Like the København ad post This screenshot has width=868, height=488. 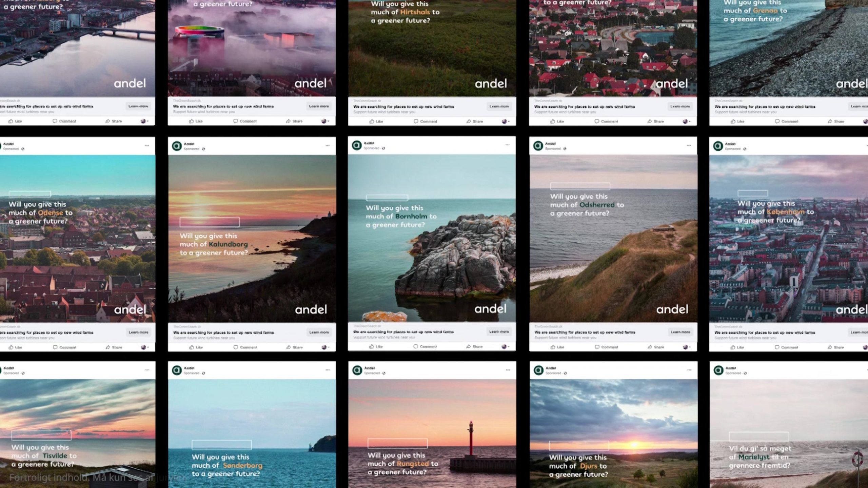click(x=737, y=347)
